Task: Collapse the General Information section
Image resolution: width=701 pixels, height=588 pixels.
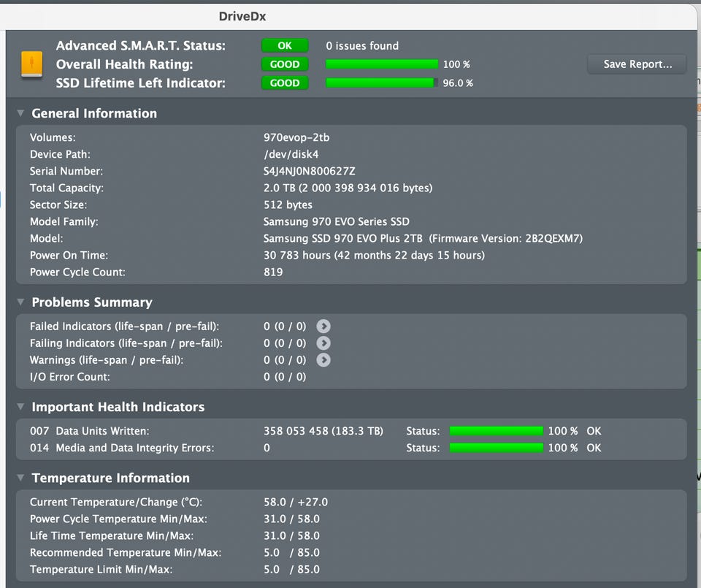Action: point(20,113)
